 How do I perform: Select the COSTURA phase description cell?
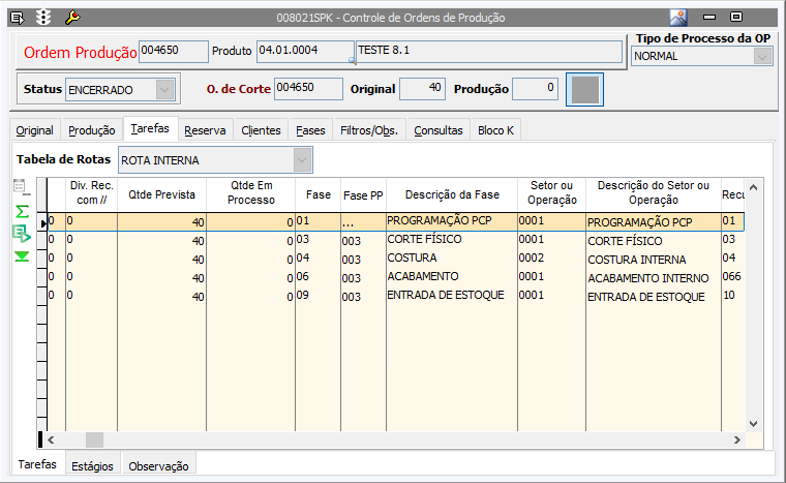pos(452,259)
